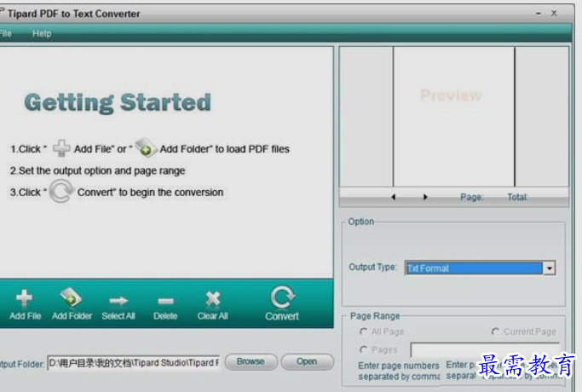The image size is (582, 392).
Task: Go to previous preview page arrow
Action: point(394,197)
